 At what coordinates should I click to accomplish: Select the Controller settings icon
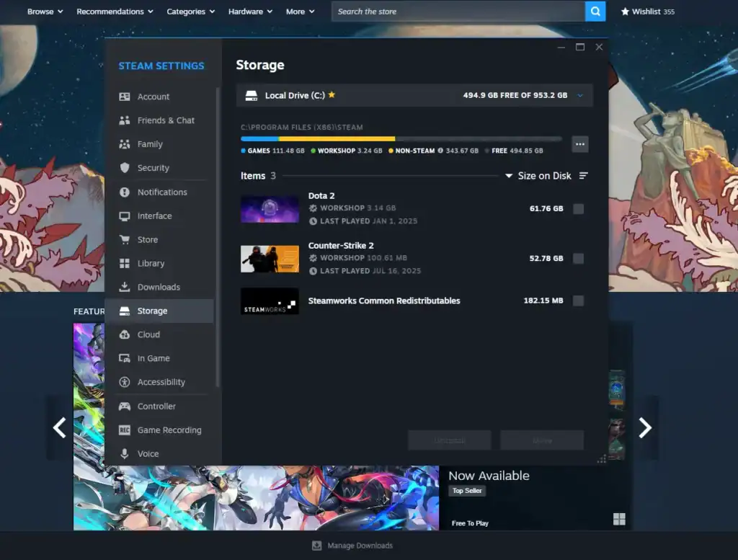[x=125, y=406]
